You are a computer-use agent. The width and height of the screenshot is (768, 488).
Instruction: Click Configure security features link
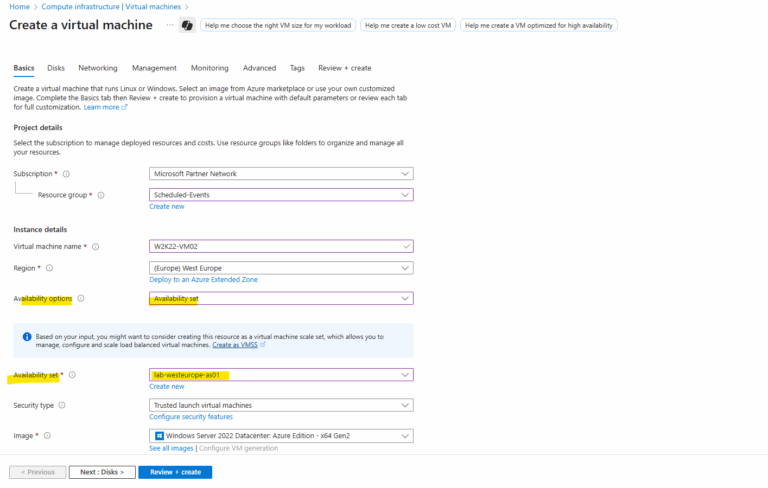tap(191, 417)
